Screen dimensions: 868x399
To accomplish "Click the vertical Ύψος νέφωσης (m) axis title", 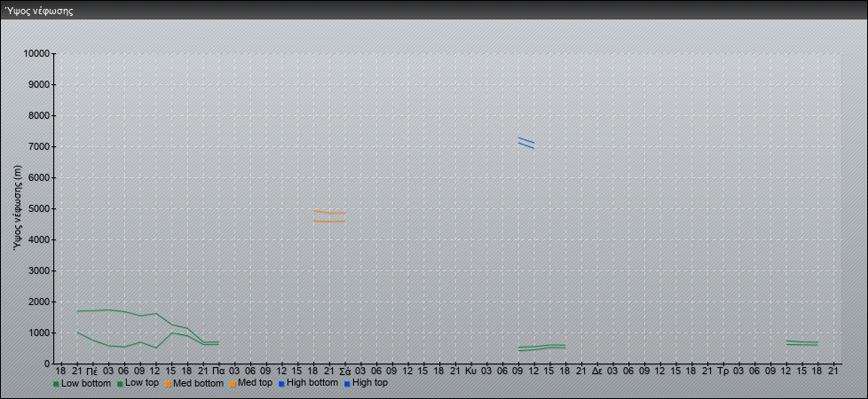I will click(17, 208).
